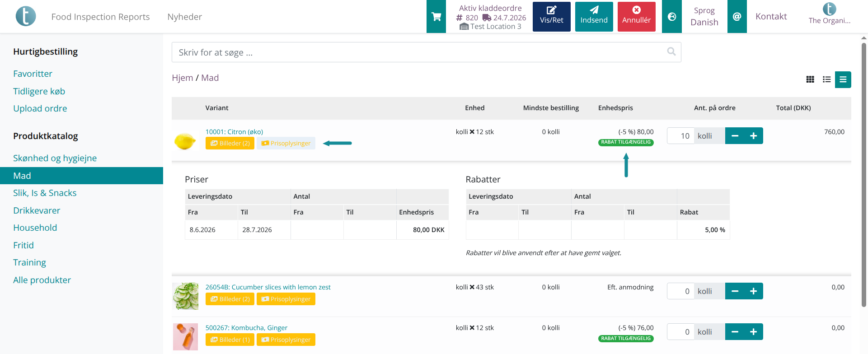Open the site logo home icon
This screenshot has height=354, width=868.
coord(26,16)
